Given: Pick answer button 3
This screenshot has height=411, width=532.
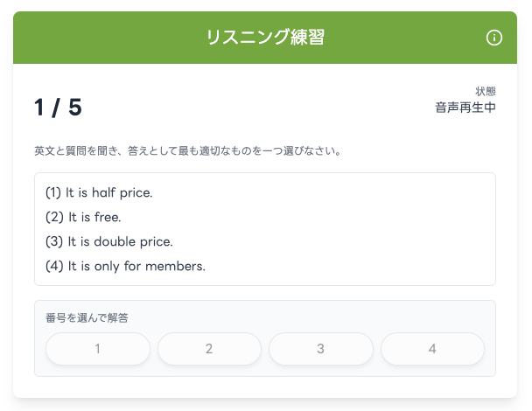Looking at the screenshot, I should 321,349.
